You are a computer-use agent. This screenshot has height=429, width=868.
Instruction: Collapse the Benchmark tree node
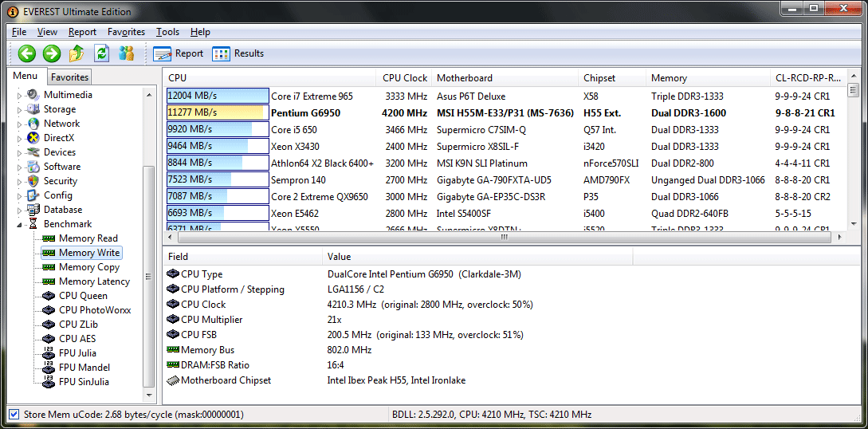pyautogui.click(x=19, y=225)
